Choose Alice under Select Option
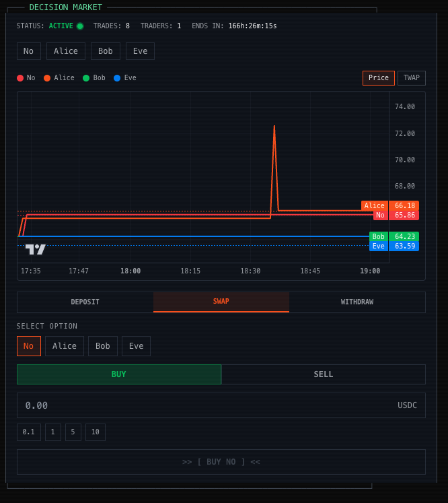 [x=65, y=346]
